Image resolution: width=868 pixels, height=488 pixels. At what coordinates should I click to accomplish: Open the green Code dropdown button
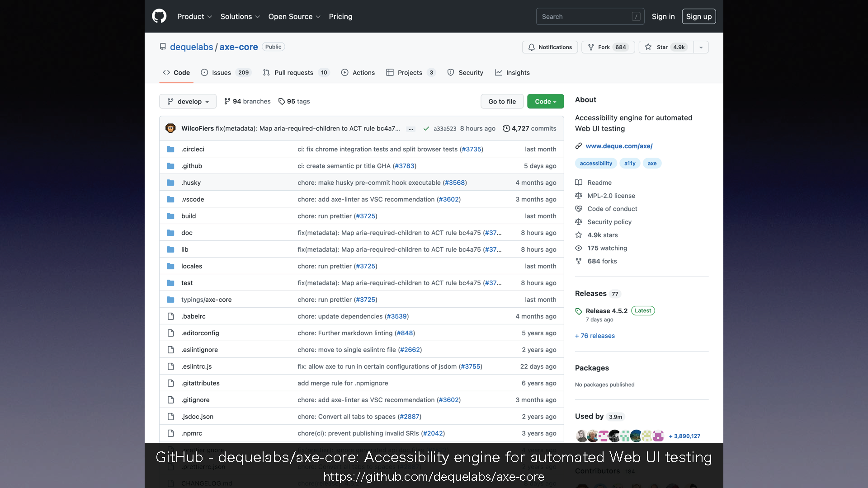click(546, 101)
